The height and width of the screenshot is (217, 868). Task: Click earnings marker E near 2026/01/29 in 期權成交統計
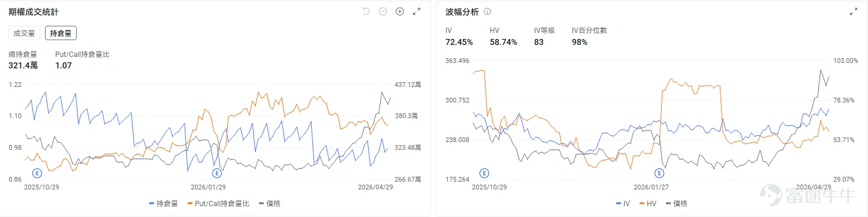click(217, 173)
